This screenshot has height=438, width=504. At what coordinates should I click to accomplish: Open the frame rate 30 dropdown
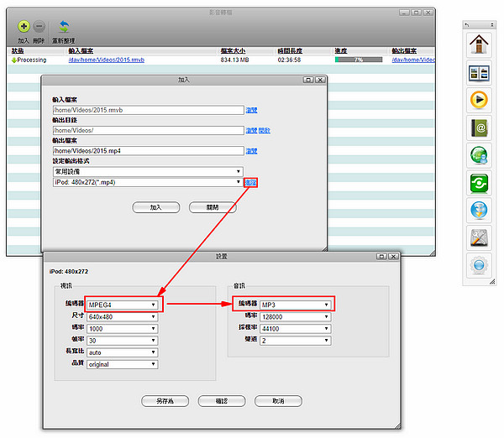(x=122, y=341)
